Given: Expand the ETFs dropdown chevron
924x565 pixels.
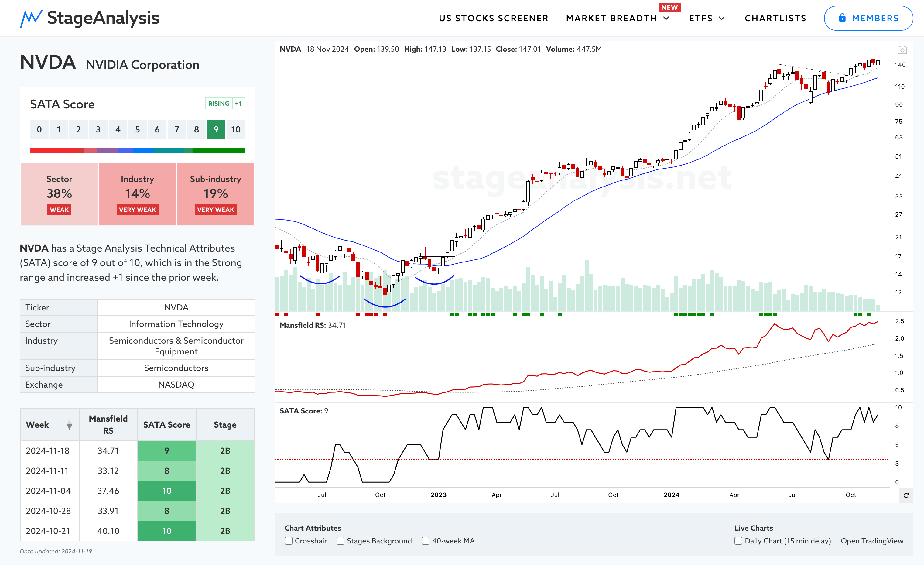Looking at the screenshot, I should pyautogui.click(x=721, y=18).
